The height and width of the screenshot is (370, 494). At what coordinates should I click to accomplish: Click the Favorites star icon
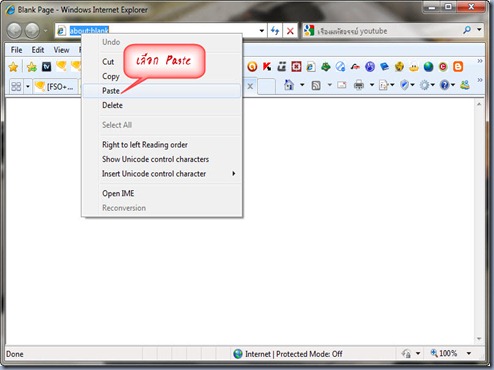point(13,67)
